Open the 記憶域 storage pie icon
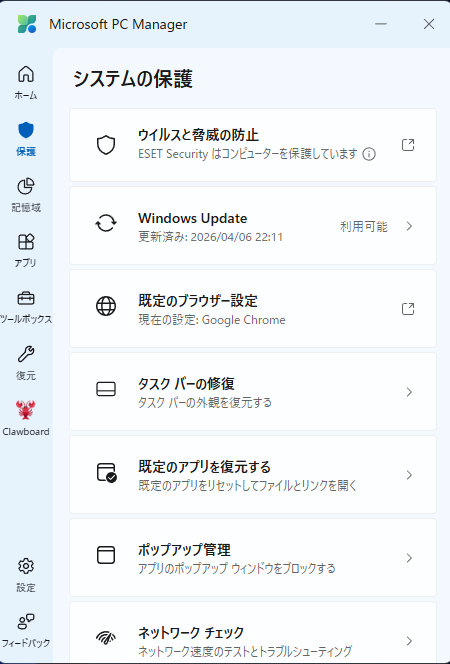Viewport: 450px width, 664px height. coord(26,186)
